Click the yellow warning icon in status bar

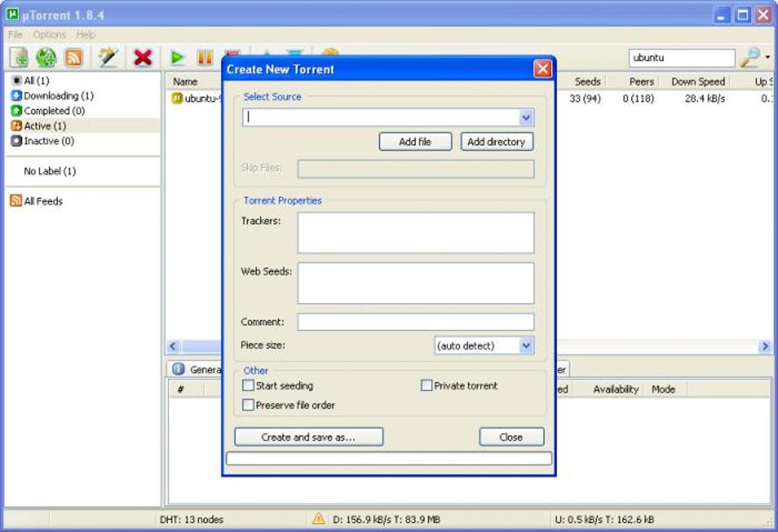319,518
